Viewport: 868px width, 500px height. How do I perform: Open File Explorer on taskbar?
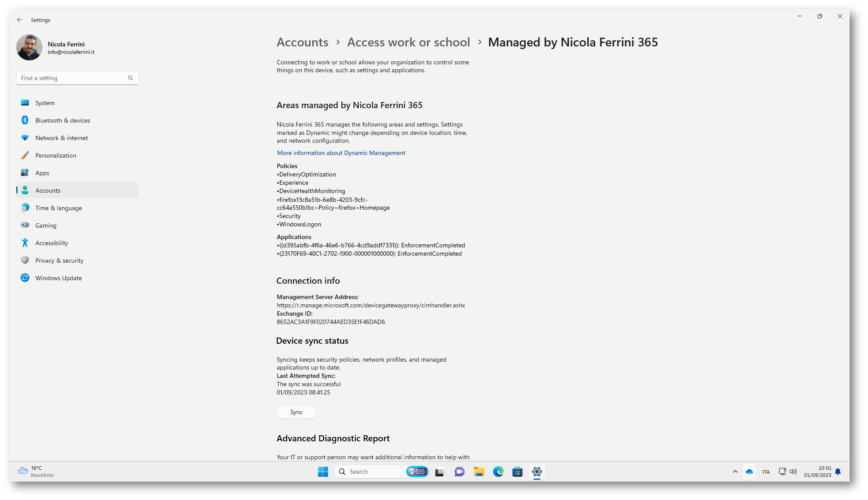(x=479, y=472)
